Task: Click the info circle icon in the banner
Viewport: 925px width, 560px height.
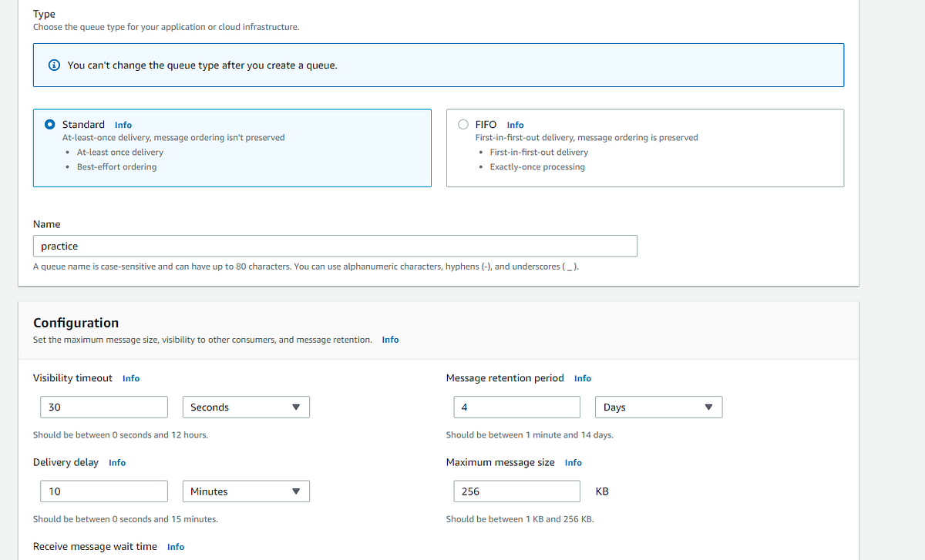Action: [53, 65]
